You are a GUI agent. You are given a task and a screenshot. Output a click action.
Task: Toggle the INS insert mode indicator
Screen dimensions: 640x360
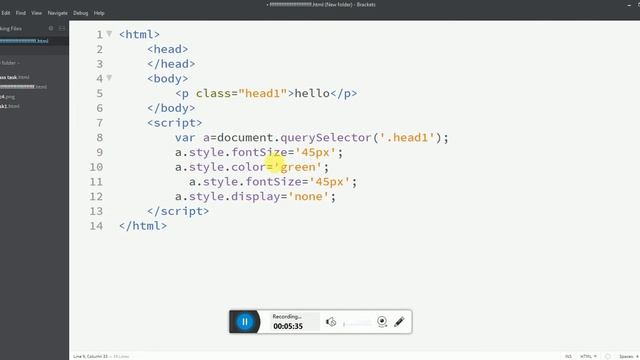pyautogui.click(x=568, y=356)
